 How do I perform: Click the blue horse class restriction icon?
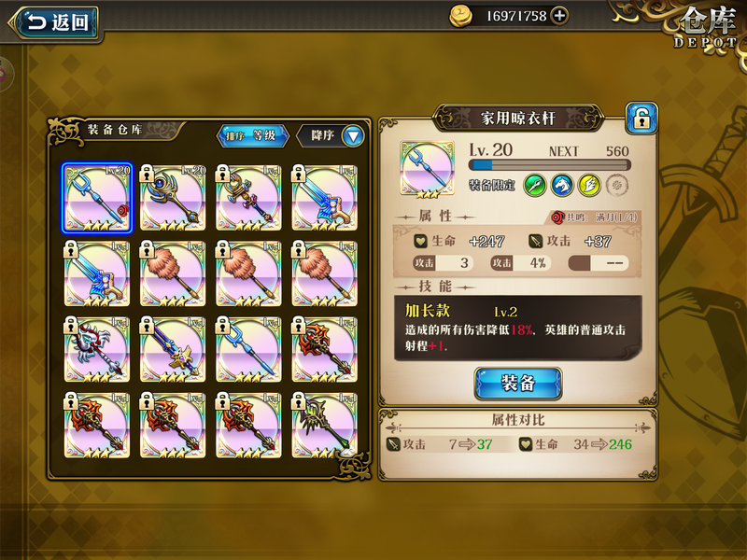(562, 185)
